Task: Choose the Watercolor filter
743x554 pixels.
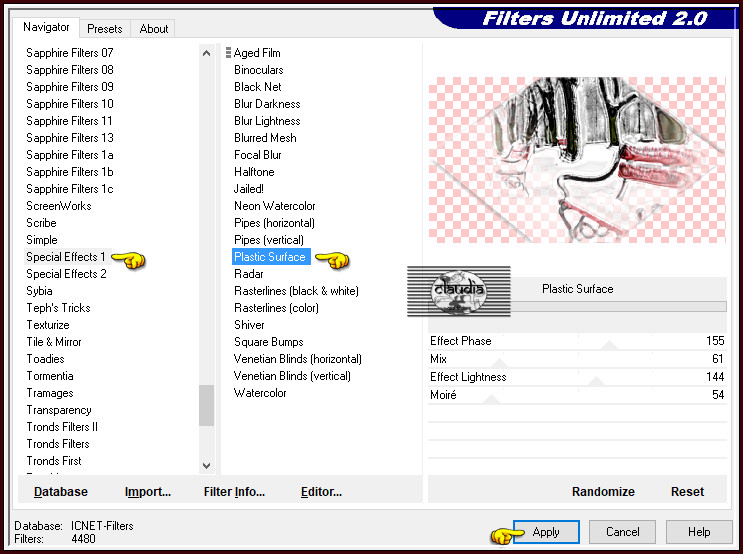Action: pos(260,393)
